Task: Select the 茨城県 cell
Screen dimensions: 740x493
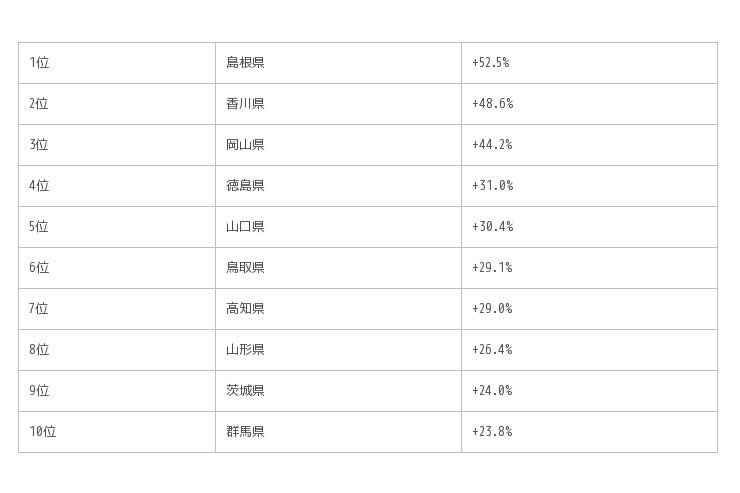Action: pyautogui.click(x=245, y=391)
